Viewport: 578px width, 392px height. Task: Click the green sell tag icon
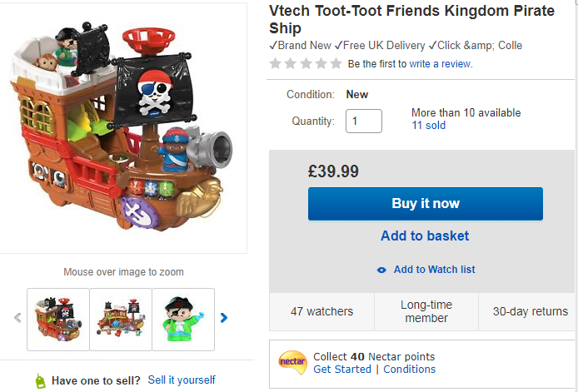(40, 380)
